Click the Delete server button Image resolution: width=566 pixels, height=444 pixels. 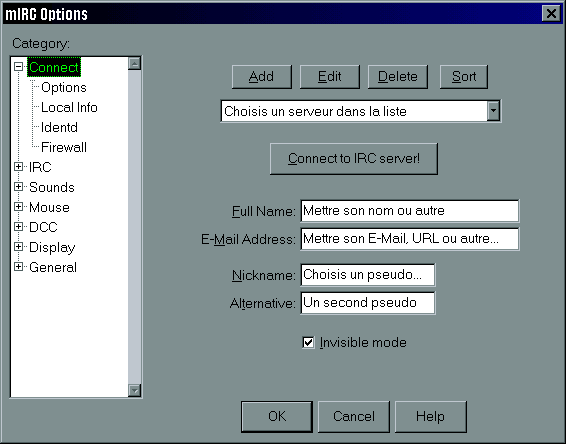pyautogui.click(x=398, y=77)
